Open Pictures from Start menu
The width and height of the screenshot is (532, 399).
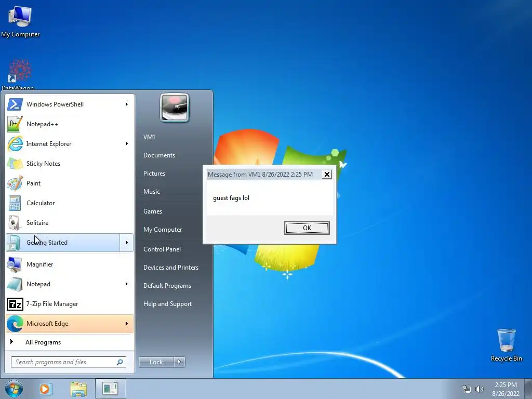click(x=154, y=174)
